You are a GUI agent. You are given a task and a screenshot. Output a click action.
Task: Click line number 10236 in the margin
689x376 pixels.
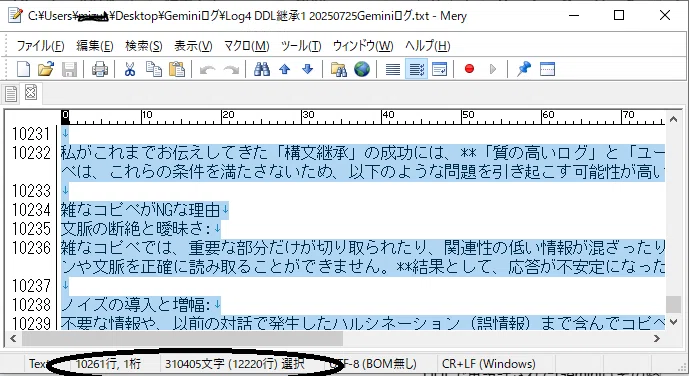coord(31,248)
